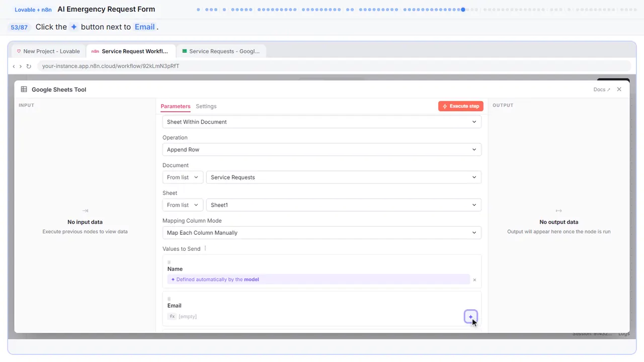This screenshot has height=362, width=644.
Task: Click the Execute step button
Action: tap(461, 106)
